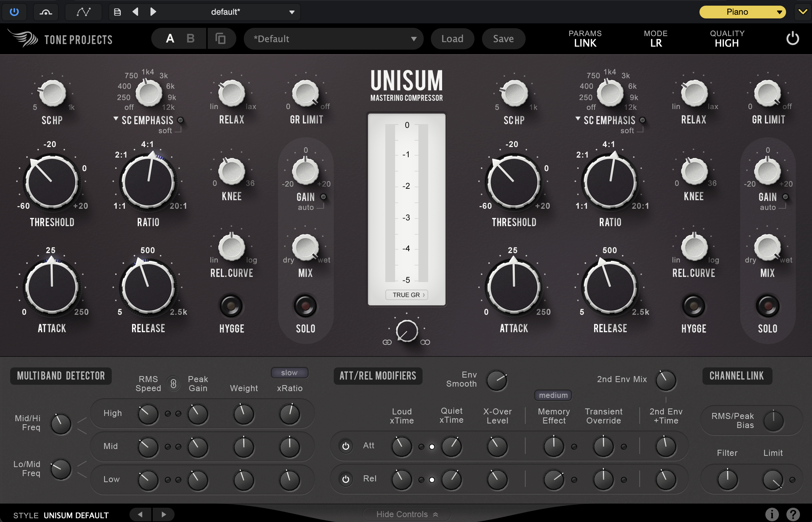Image resolution: width=812 pixels, height=522 pixels.
Task: Open the Piano dropdown menu
Action: [742, 12]
